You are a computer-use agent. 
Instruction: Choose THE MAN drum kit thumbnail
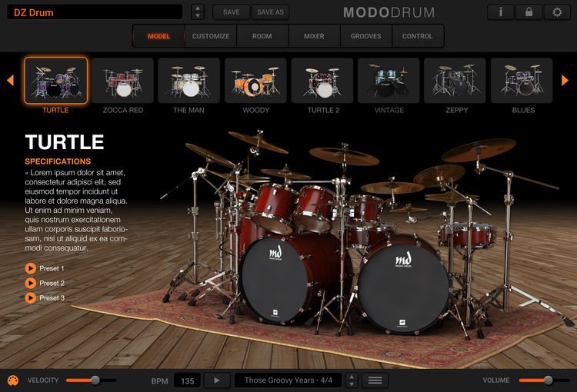[188, 80]
